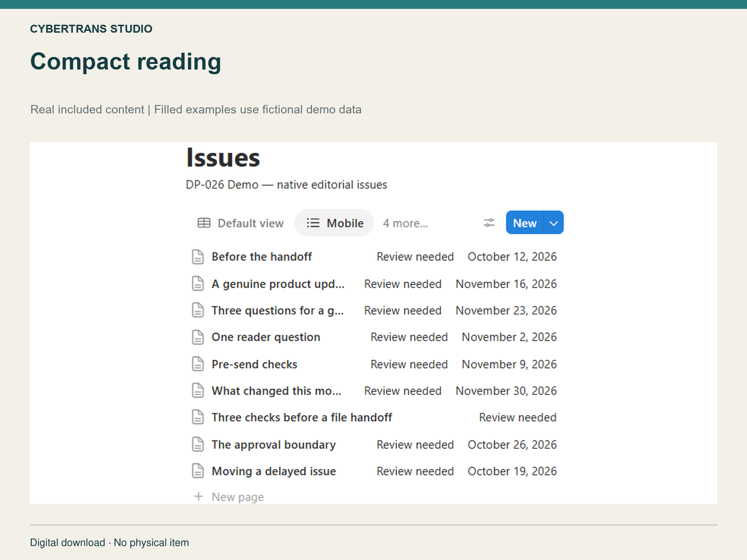The height and width of the screenshot is (560, 747).
Task: Click the November 2, 2026 date
Action: [x=509, y=337]
